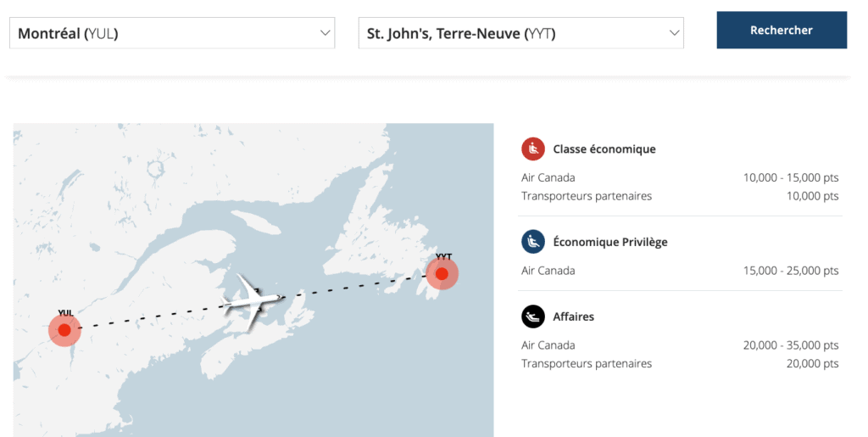This screenshot has width=868, height=437.
Task: Click the dotted flight route line
Action: coord(356,288)
